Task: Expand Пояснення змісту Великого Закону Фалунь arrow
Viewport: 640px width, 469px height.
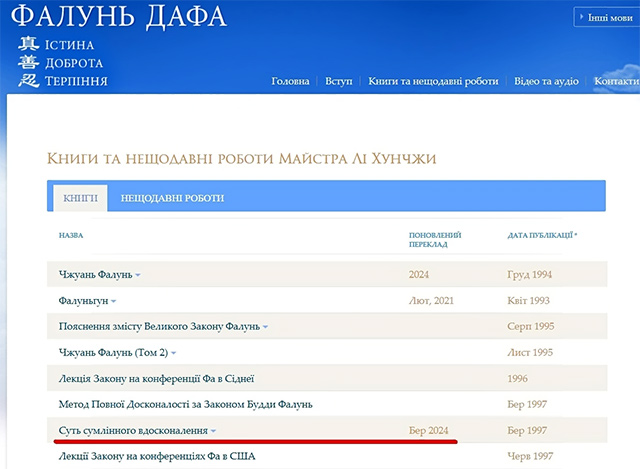Action: pyautogui.click(x=265, y=327)
